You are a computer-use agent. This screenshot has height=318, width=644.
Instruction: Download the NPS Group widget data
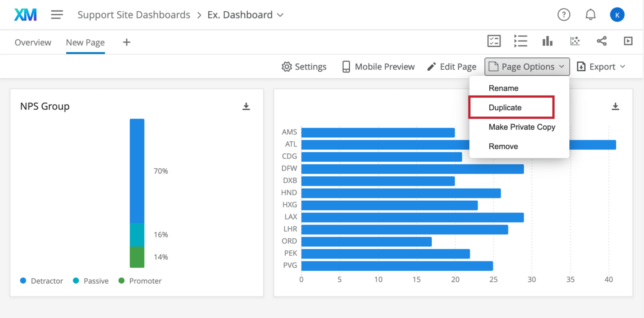coord(246,106)
